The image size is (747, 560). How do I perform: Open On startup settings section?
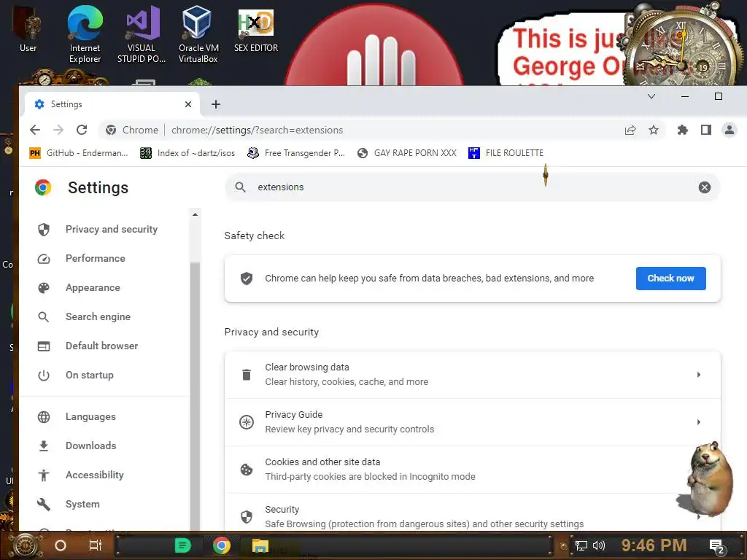[x=90, y=376]
